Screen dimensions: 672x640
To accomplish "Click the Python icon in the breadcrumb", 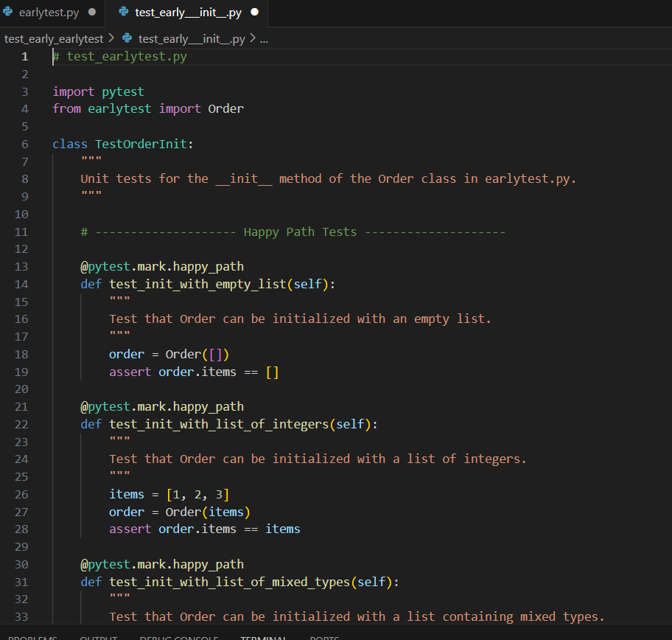I will pyautogui.click(x=127, y=38).
